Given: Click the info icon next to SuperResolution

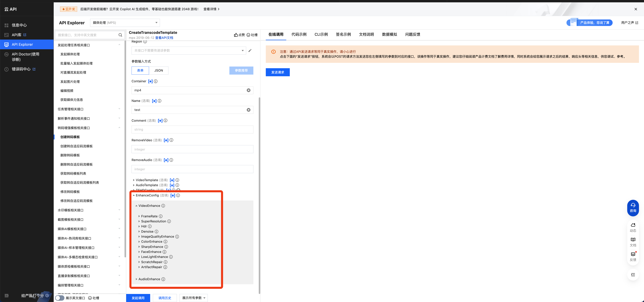Looking at the screenshot, I should (169, 221).
